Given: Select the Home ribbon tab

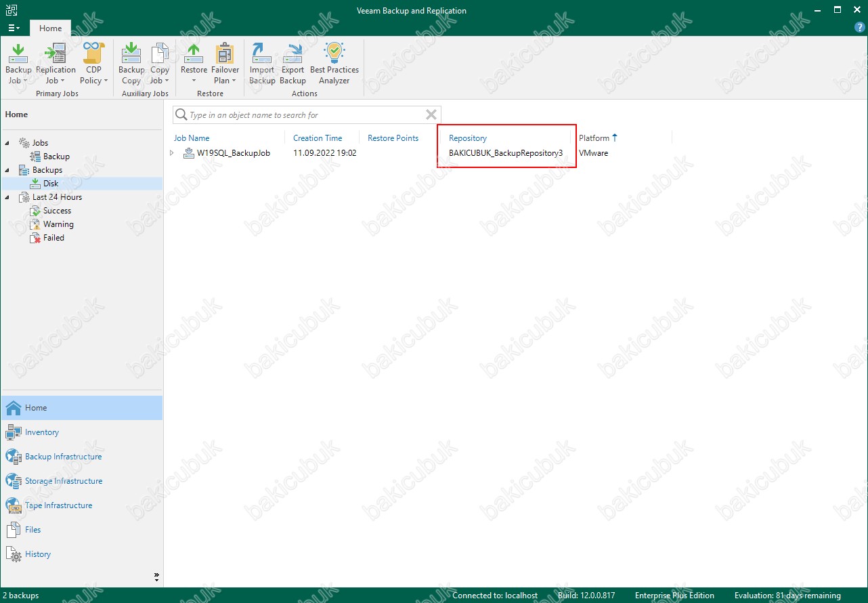Looking at the screenshot, I should point(50,28).
